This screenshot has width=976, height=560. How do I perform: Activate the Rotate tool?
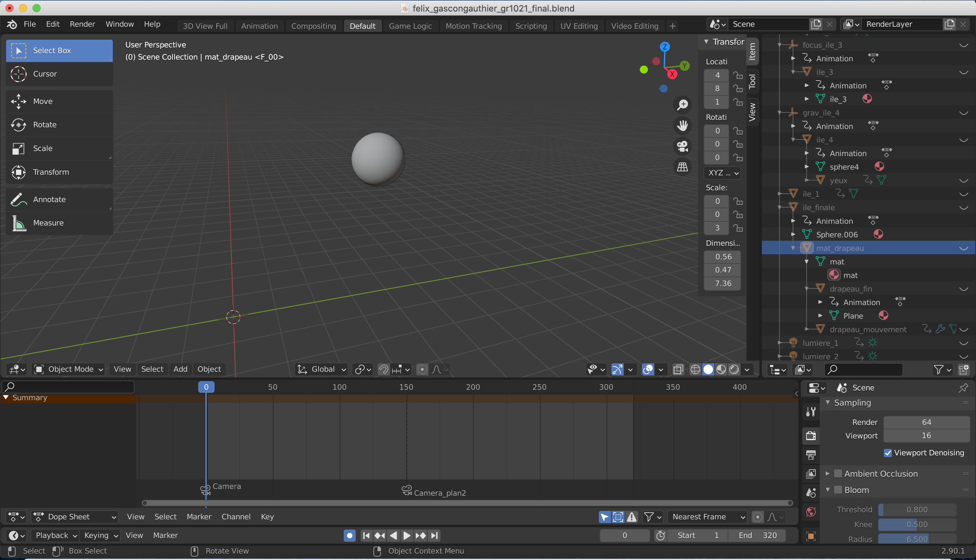click(x=45, y=125)
